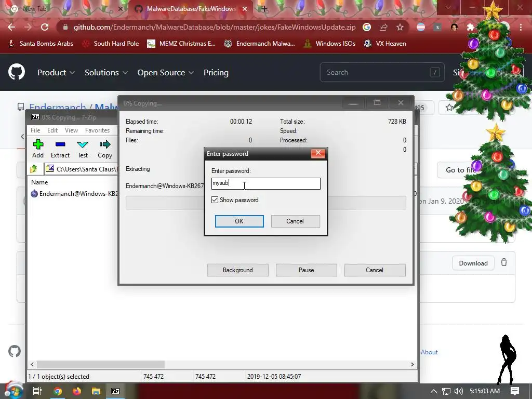The width and height of the screenshot is (532, 399).
Task: Expand the GitHub Solutions dropdown
Action: pos(106,73)
